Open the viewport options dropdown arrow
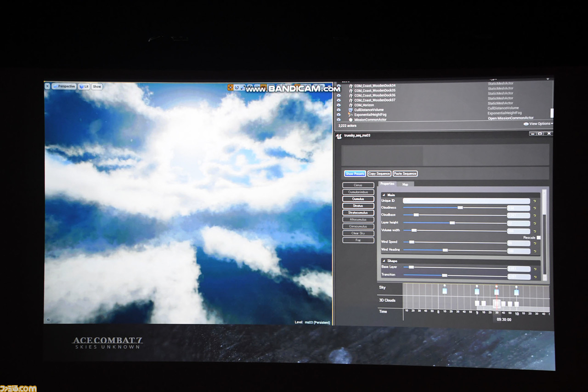 tap(47, 86)
